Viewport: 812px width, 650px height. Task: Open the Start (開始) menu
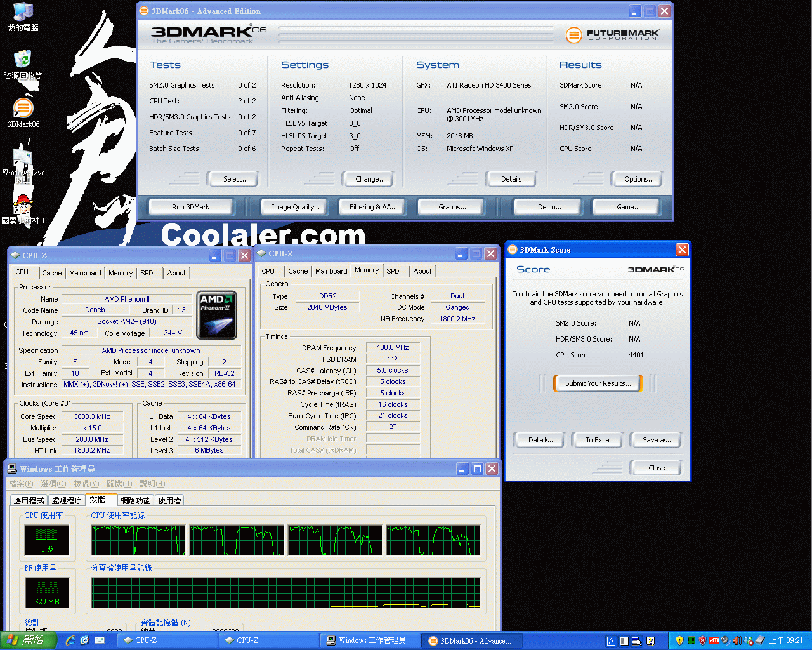point(29,640)
